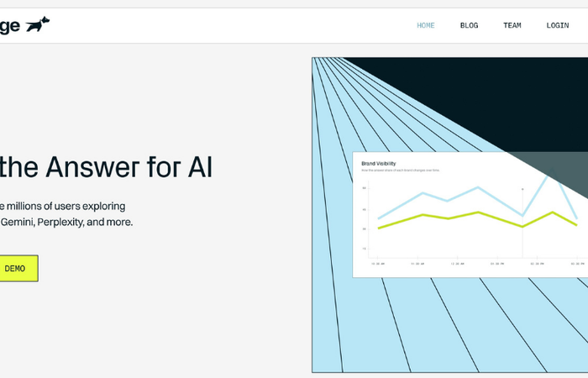This screenshot has width=588, height=378.
Task: Open the HOME nav item
Action: coord(426,25)
